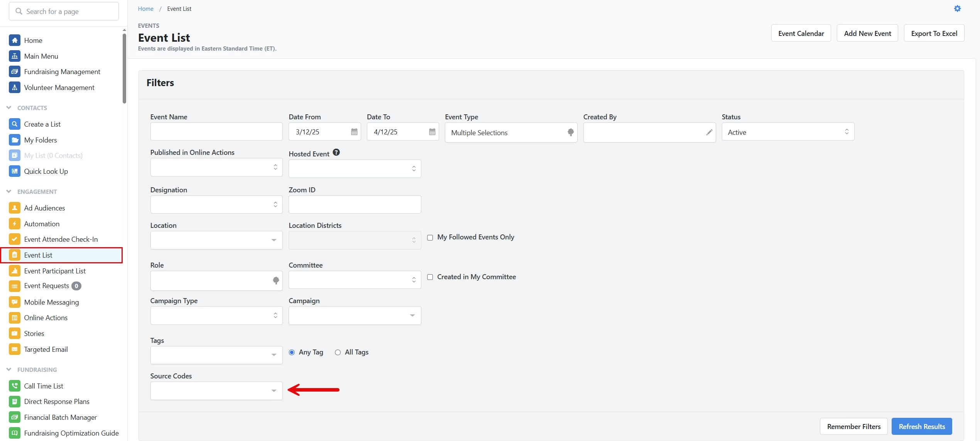Open the Date To calendar picker icon

pyautogui.click(x=432, y=132)
